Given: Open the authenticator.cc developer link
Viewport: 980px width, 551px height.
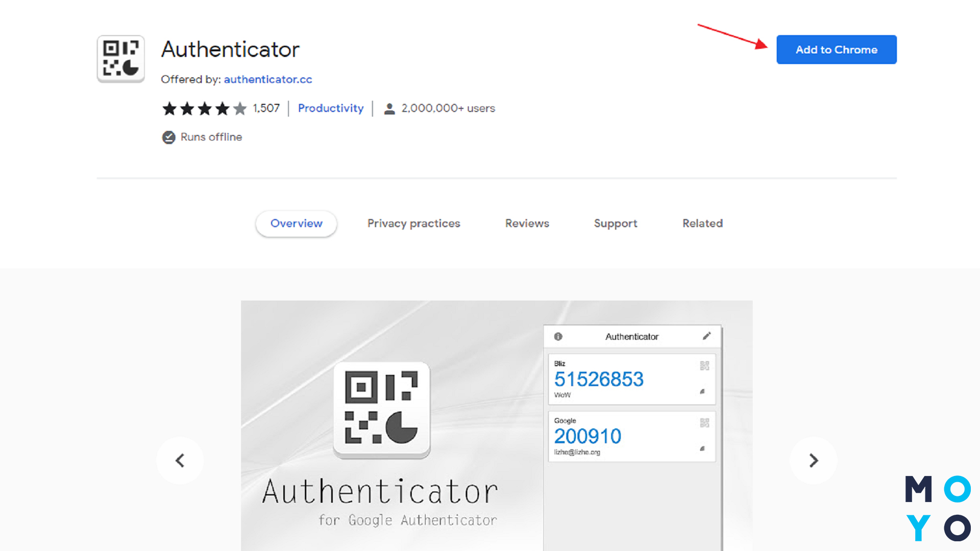Looking at the screenshot, I should click(x=267, y=80).
